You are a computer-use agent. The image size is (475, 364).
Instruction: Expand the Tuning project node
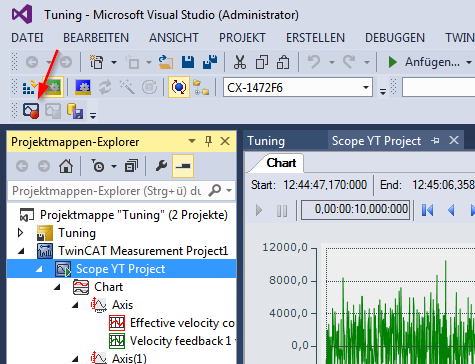click(x=20, y=233)
